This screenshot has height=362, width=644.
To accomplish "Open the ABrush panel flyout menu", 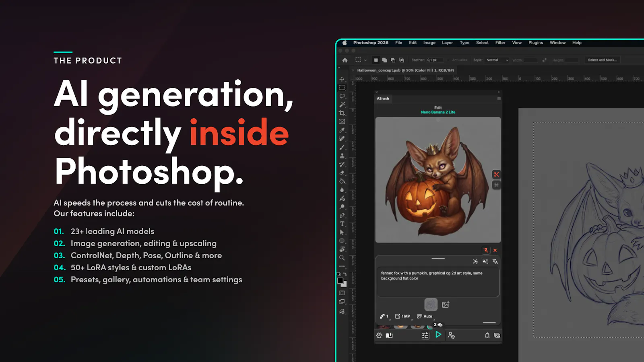I will pos(499,99).
